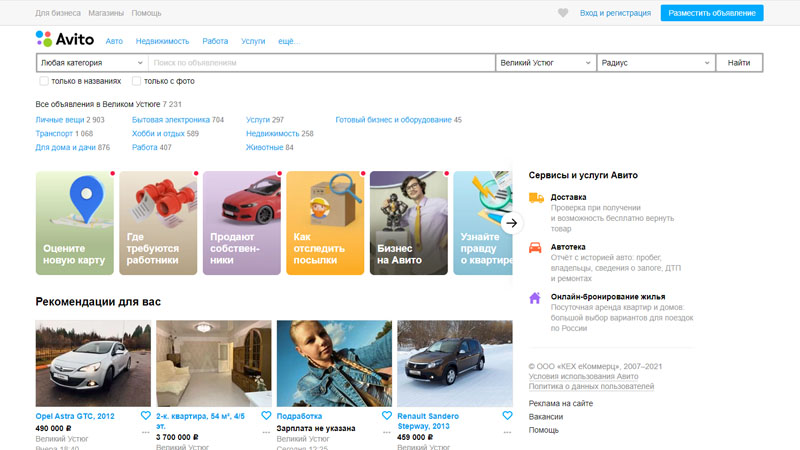
Task: Open the Работа navigation item
Action: coord(215,41)
